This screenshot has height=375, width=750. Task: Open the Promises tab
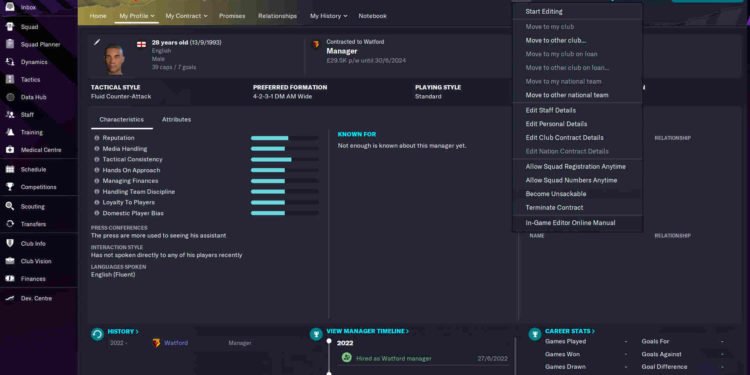click(x=232, y=16)
